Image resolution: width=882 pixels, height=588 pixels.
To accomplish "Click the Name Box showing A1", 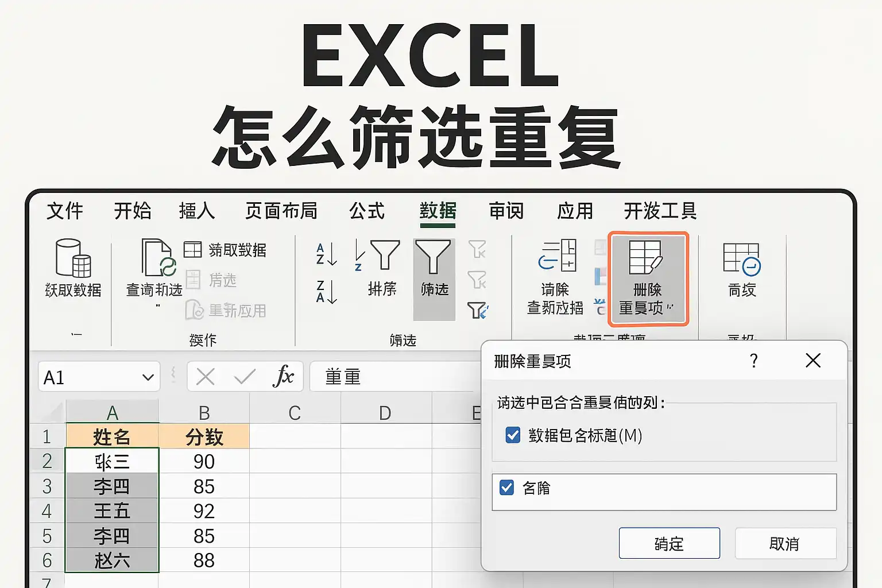I will (99, 377).
